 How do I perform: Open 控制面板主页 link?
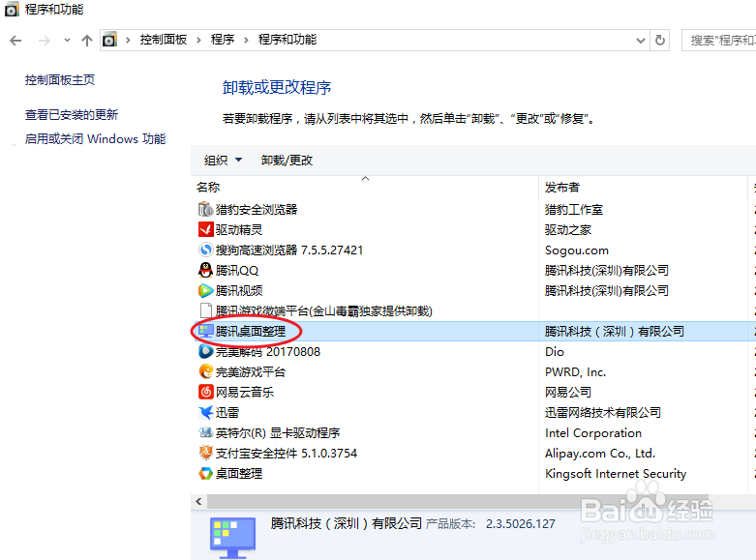[x=60, y=79]
